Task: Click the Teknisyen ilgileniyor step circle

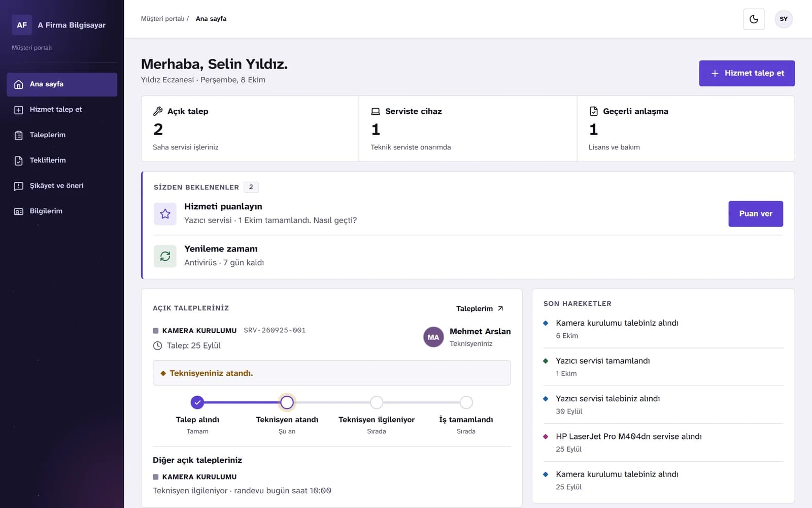Action: [377, 402]
